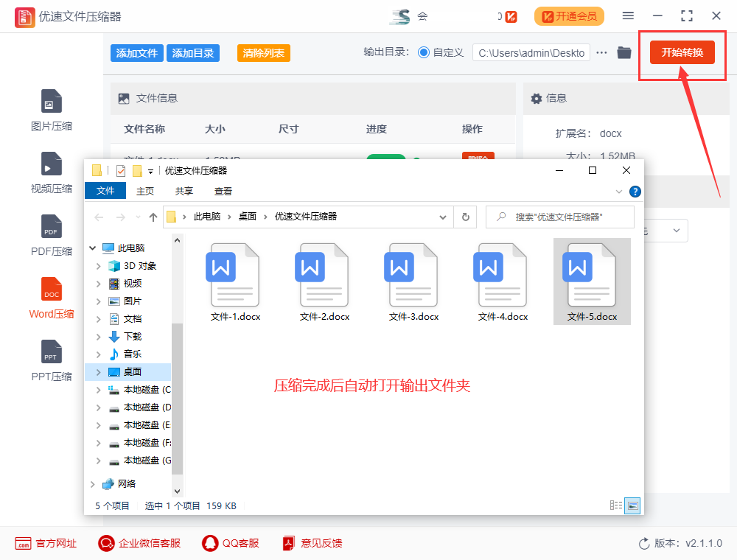Open the dropdown in the 信息 panel
Viewport: 737px width, 560px height.
pyautogui.click(x=676, y=231)
